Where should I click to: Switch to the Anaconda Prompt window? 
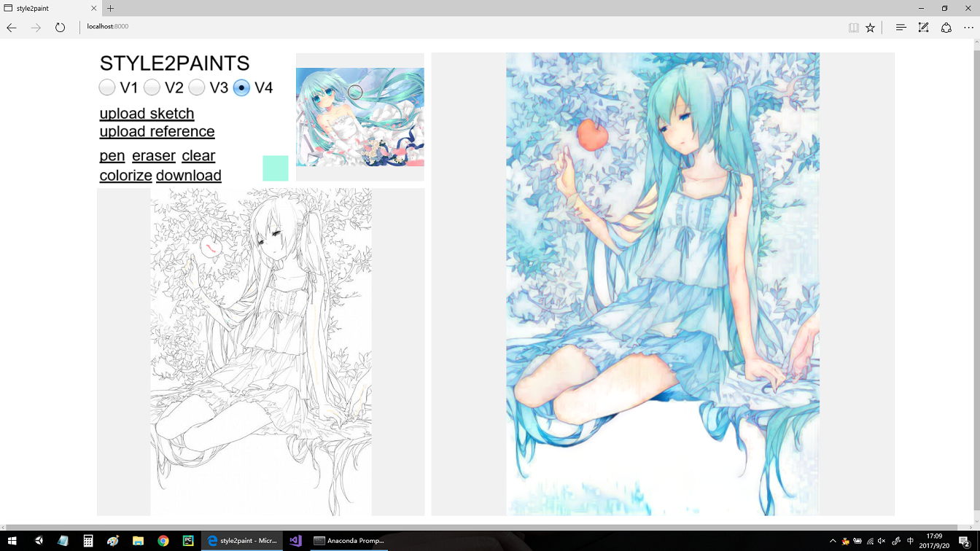pyautogui.click(x=349, y=541)
